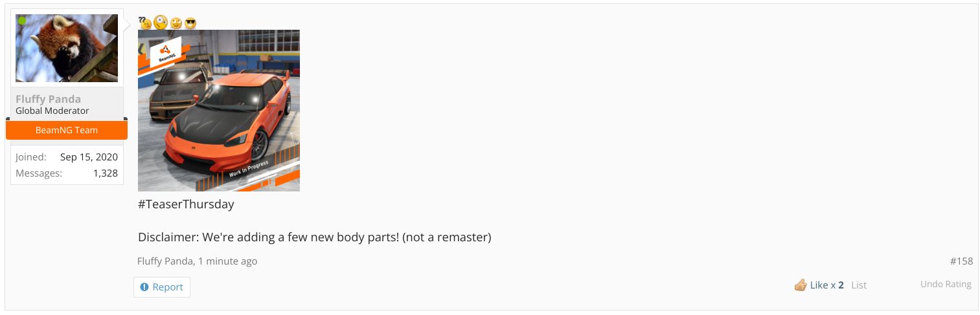The height and width of the screenshot is (315, 980).
Task: Report this post
Action: (x=162, y=287)
